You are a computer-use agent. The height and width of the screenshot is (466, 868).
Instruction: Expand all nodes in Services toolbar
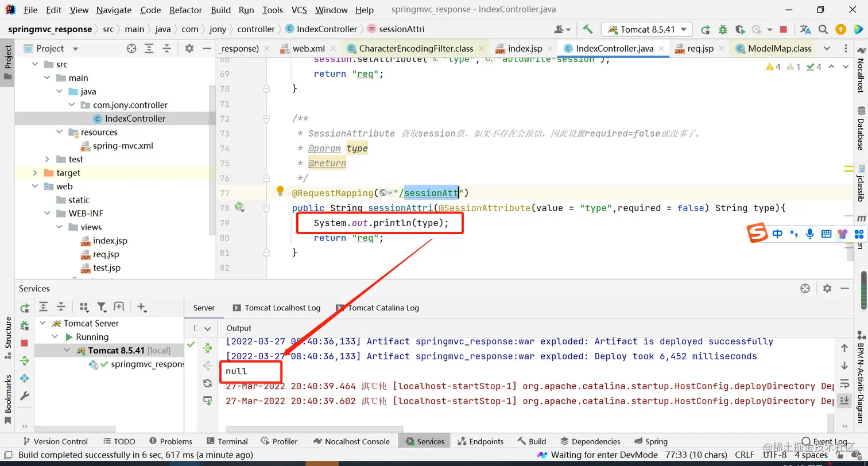tap(43, 307)
